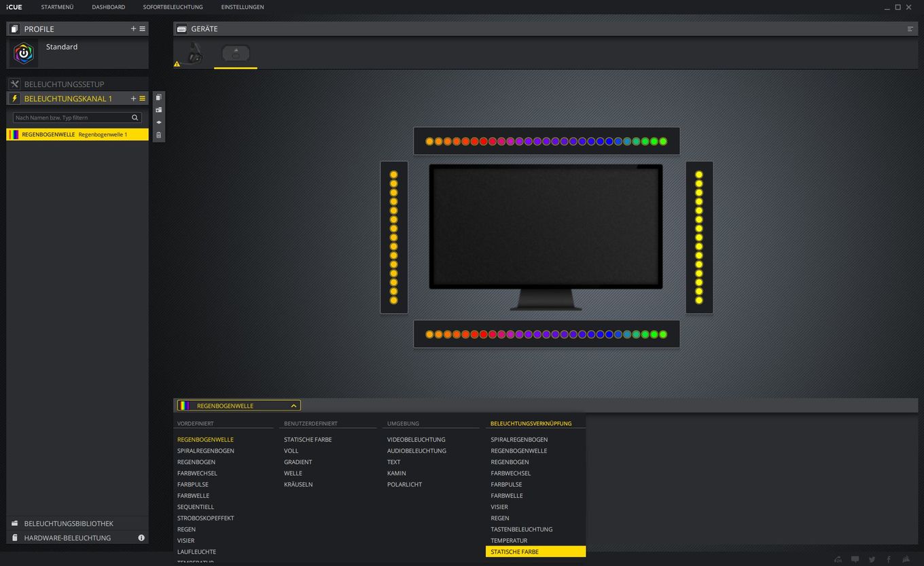Add a new profile with the plus icon
The height and width of the screenshot is (566, 924).
[x=133, y=29]
